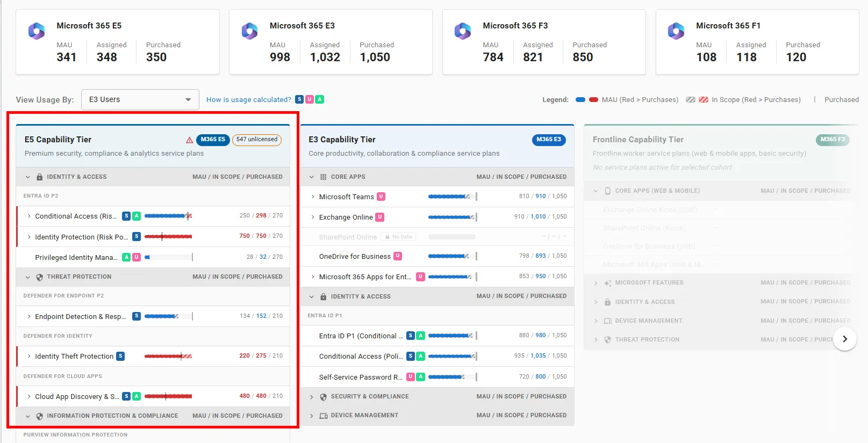
Task: Click 'Self-Service Password R...' row label
Action: tap(361, 377)
